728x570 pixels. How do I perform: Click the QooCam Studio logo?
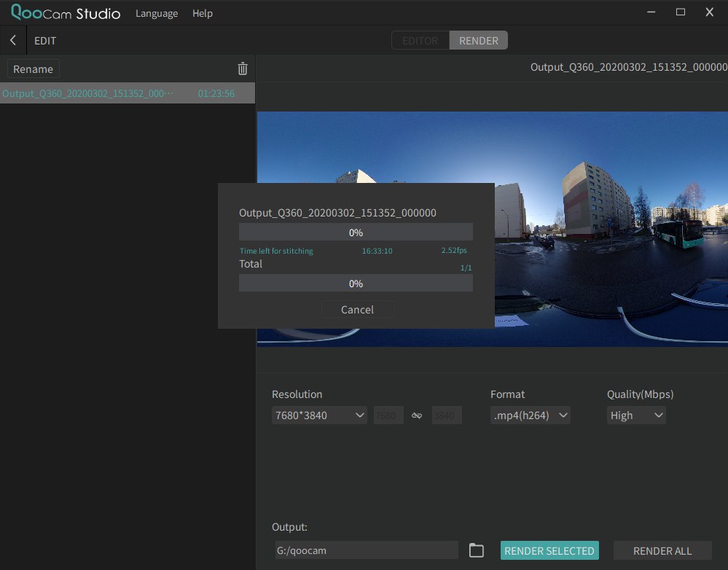(x=66, y=12)
